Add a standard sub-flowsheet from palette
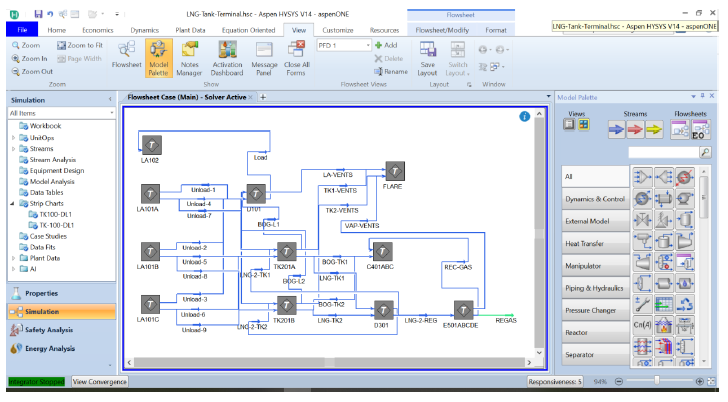This screenshot has height=402, width=728. click(680, 130)
